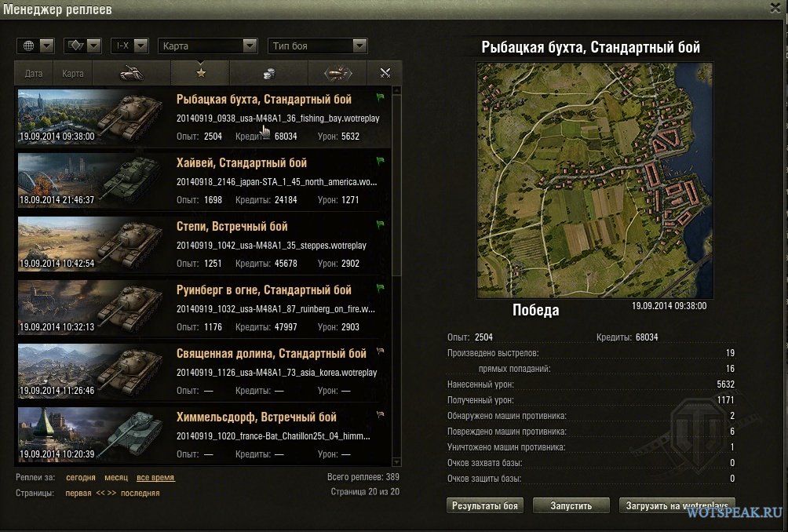Click green flag on Степи replay
The image size is (788, 532).
coord(381,225)
